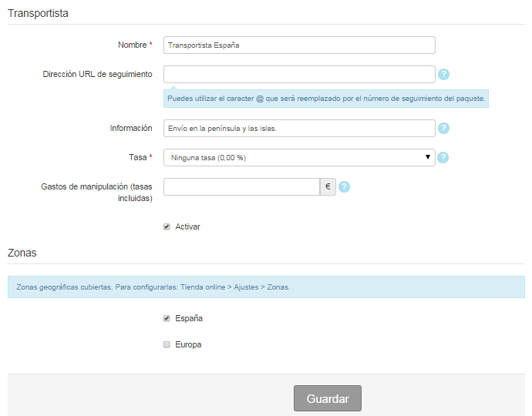Click the Activar label text
This screenshot has width=532, height=416.
[187, 226]
